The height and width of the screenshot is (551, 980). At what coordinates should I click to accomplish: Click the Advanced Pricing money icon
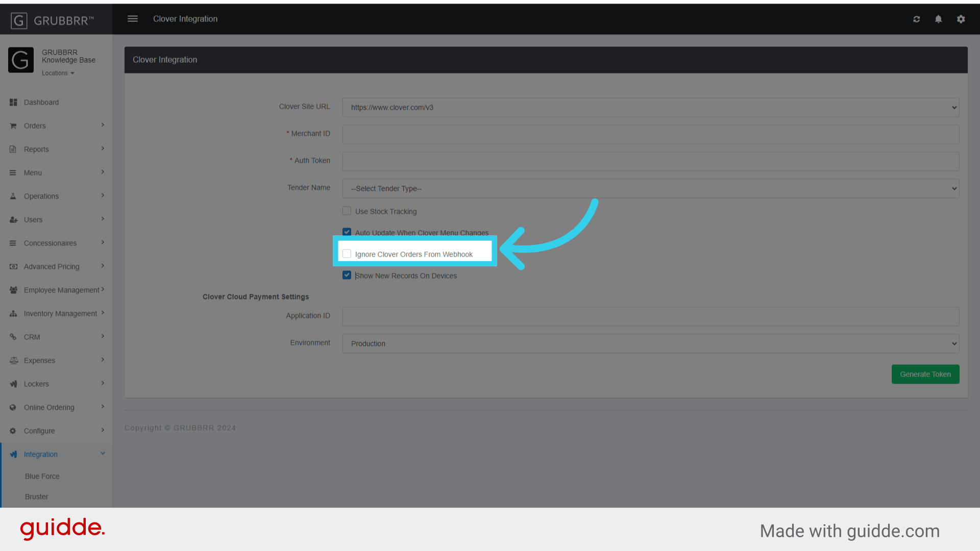pyautogui.click(x=13, y=267)
